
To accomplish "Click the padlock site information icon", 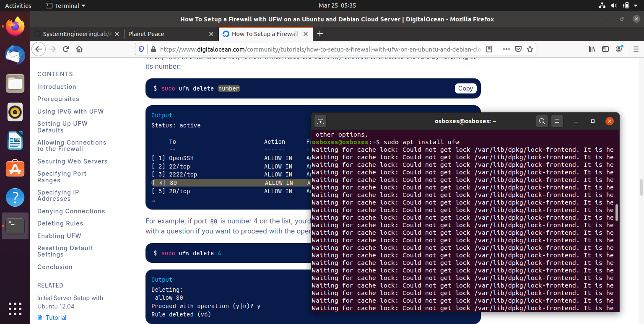I will [153, 49].
